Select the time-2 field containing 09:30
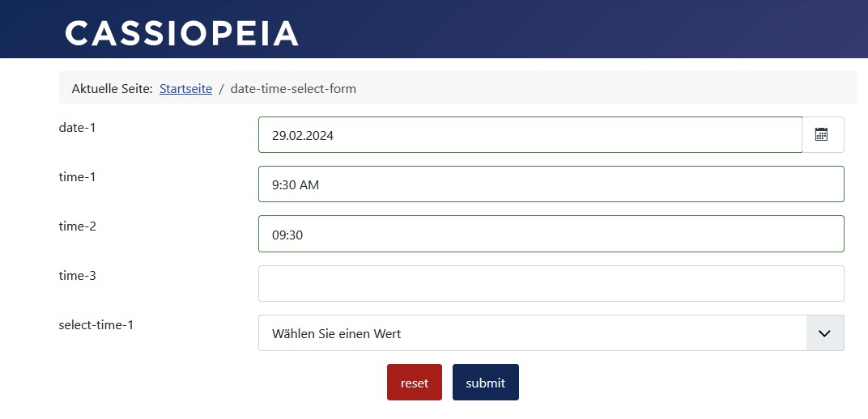The height and width of the screenshot is (419, 868). click(551, 234)
